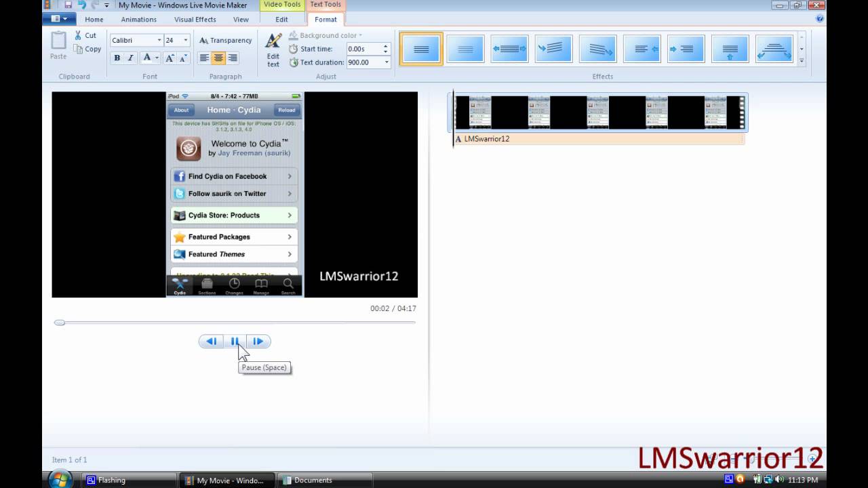Toggle bold text formatting
Screen dimensions: 868x488
coord(117,58)
